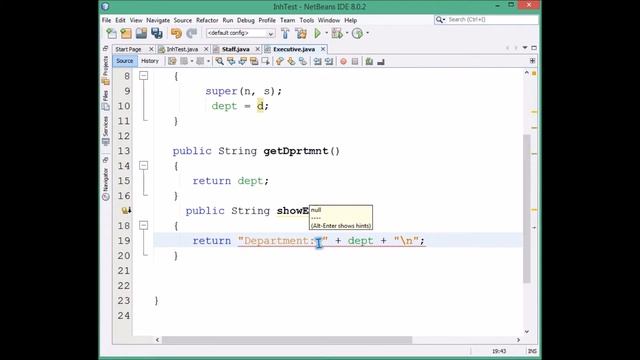Switch to History view button
The width and height of the screenshot is (640, 360).
(x=149, y=61)
